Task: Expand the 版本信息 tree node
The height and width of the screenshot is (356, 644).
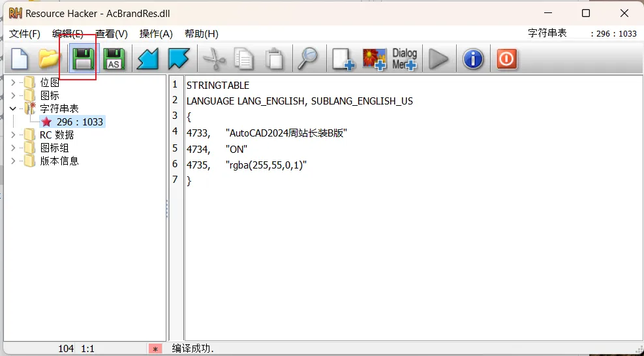Action: coord(13,161)
